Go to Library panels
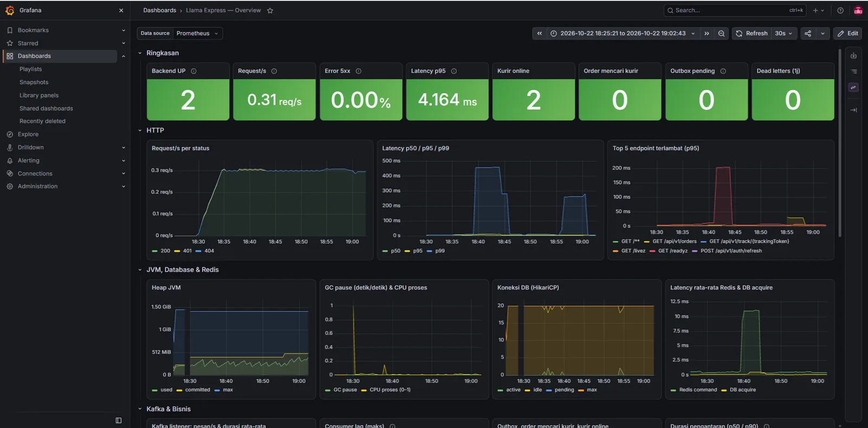Image resolution: width=868 pixels, height=428 pixels. (x=39, y=95)
